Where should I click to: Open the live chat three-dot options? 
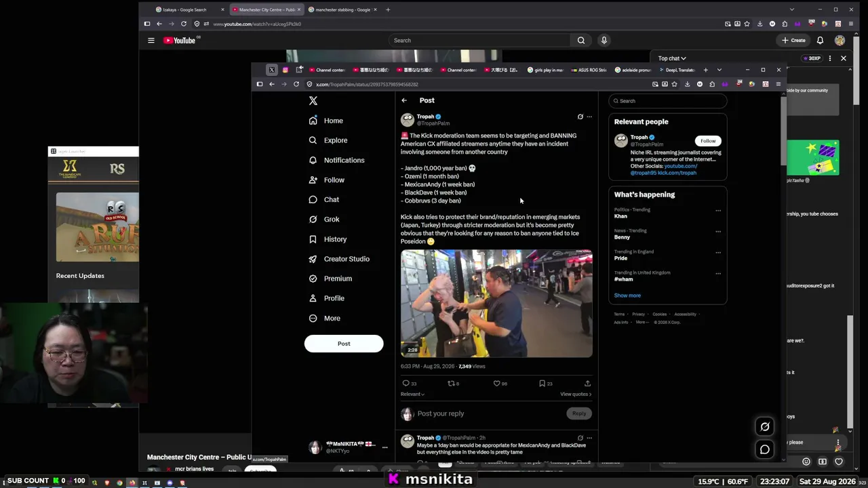coord(830,58)
